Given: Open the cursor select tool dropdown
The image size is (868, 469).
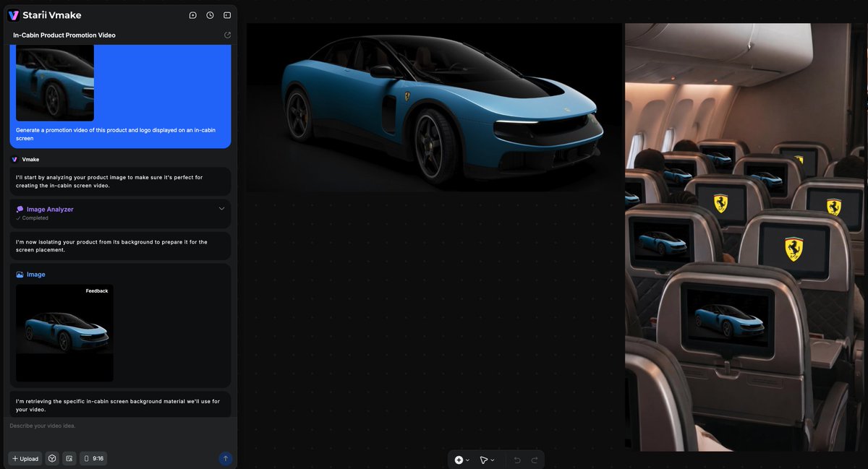Looking at the screenshot, I should click(487, 460).
